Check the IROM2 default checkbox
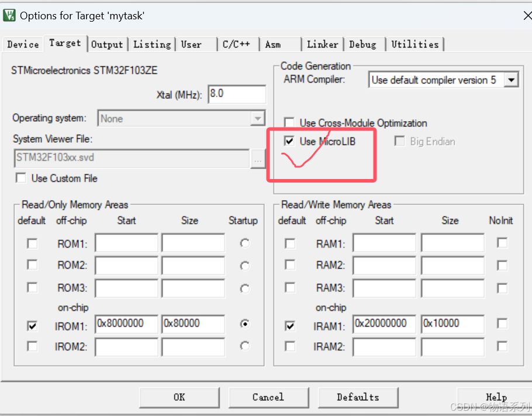This screenshot has width=532, height=416. pos(32,346)
